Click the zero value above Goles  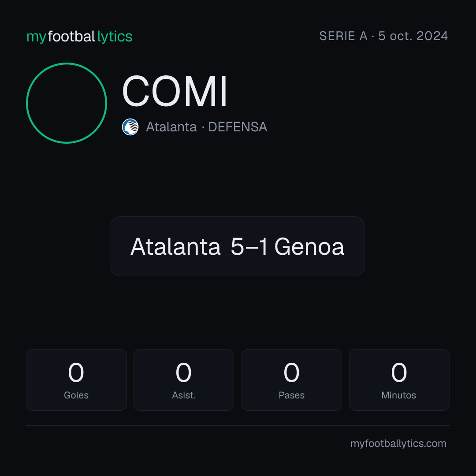pos(76,372)
